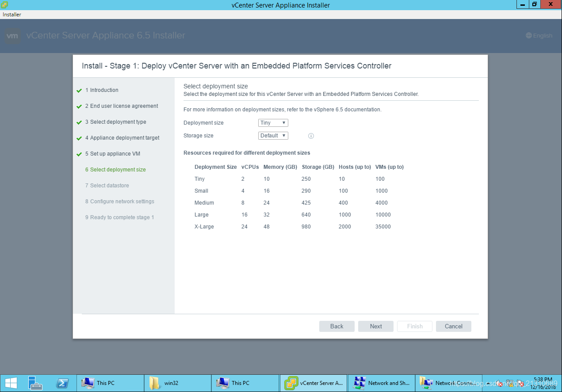The width and height of the screenshot is (562, 392).
Task: Open the Installer menu
Action: (x=12, y=15)
